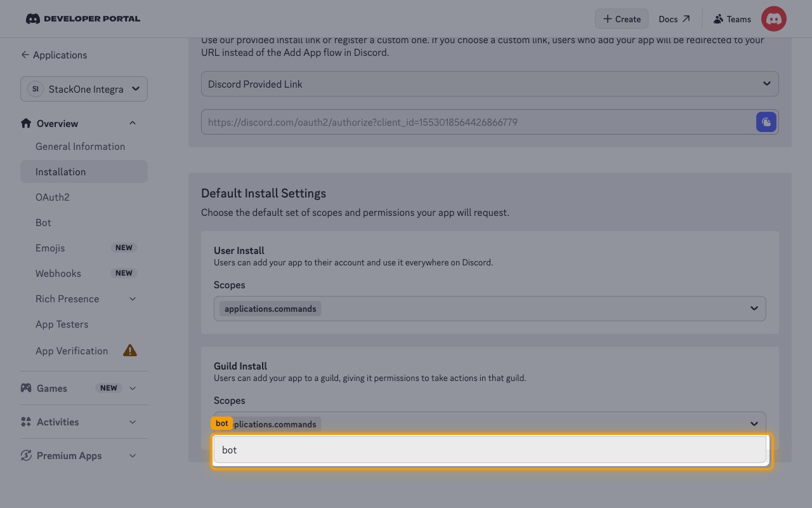
Task: Click the Premium Apps icon
Action: [26, 455]
